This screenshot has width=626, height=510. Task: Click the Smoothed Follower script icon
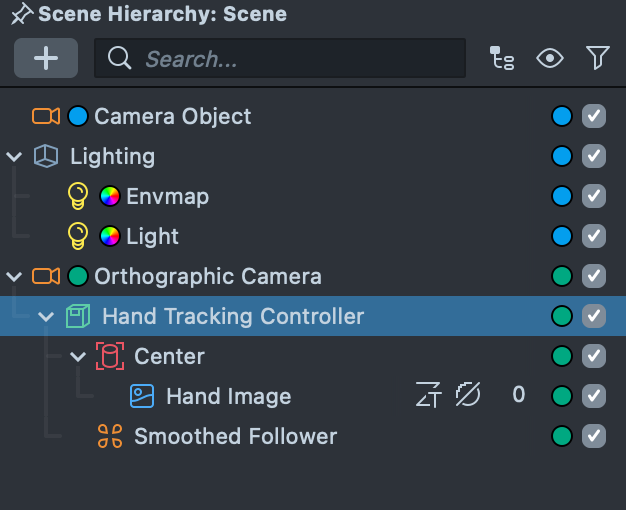110,436
